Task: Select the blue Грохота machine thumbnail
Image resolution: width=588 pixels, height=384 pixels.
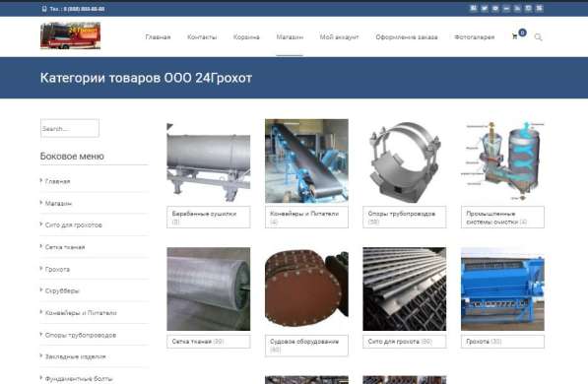Action: pyautogui.click(x=502, y=288)
